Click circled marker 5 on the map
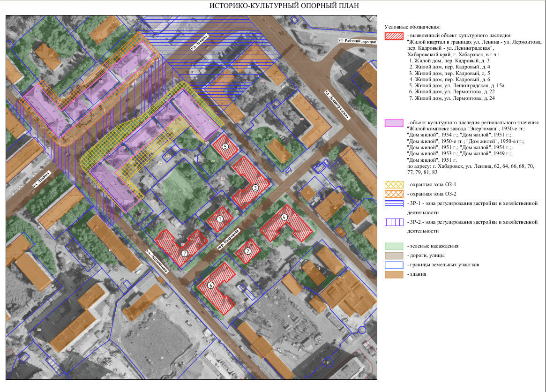The image size is (546, 392). 225,147
